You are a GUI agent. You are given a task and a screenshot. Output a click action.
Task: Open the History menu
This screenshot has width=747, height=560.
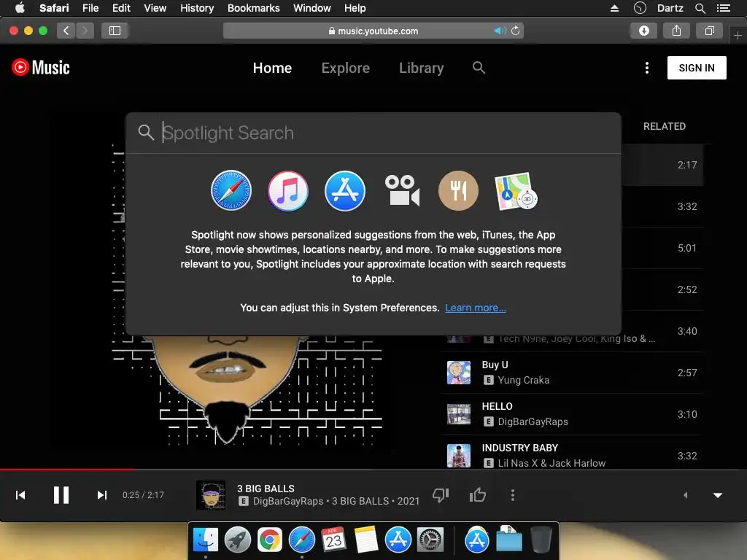(x=197, y=8)
